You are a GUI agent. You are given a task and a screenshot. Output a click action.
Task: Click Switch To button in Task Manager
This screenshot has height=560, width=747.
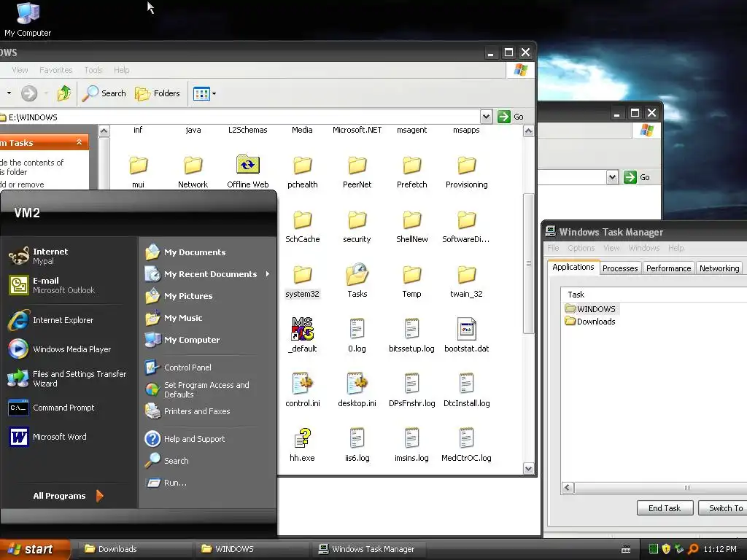(x=724, y=508)
